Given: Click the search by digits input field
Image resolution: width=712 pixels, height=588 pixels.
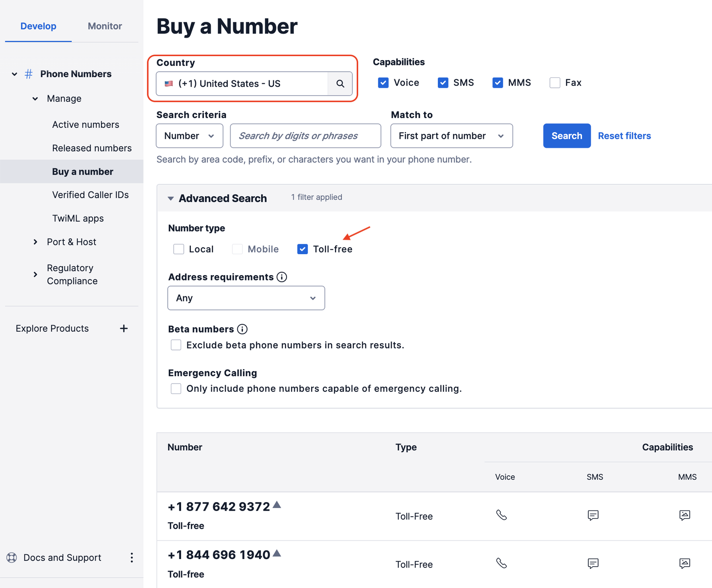Looking at the screenshot, I should (x=305, y=136).
